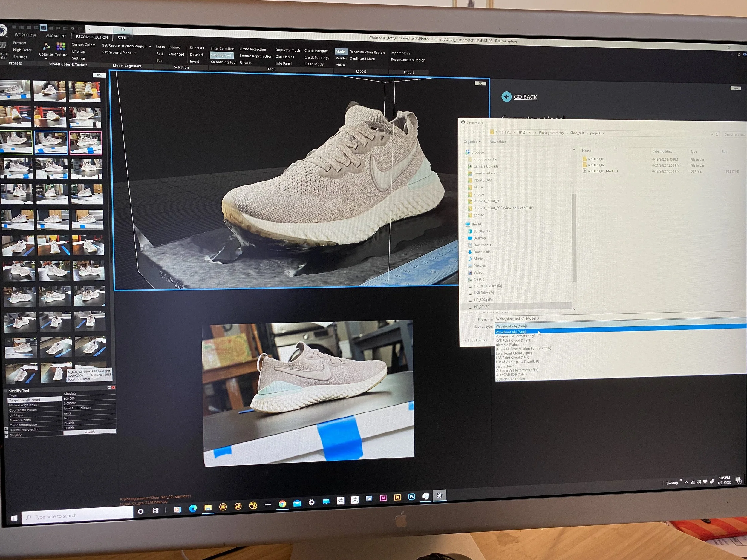The image size is (747, 560).
Task: Expand the Set Reconstruction Region dropdown
Action: 150,47
